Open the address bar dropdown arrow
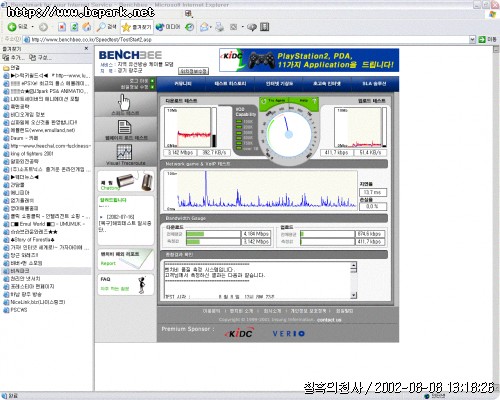This screenshot has height=400, width=500. 472,39
